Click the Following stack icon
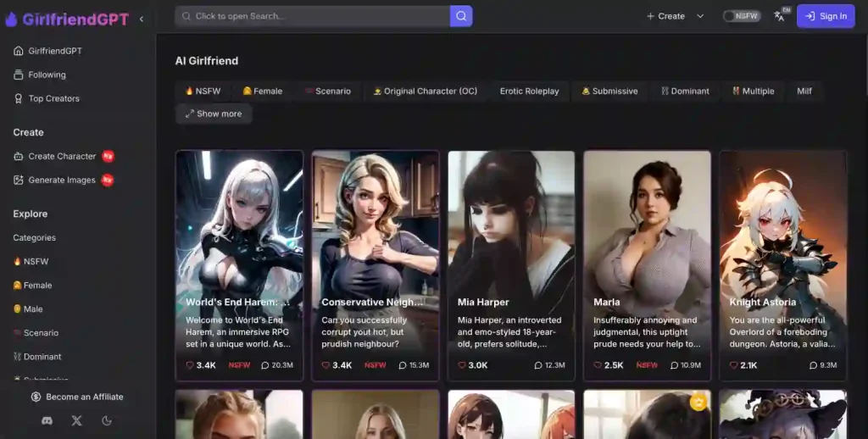The image size is (868, 439). 19,75
